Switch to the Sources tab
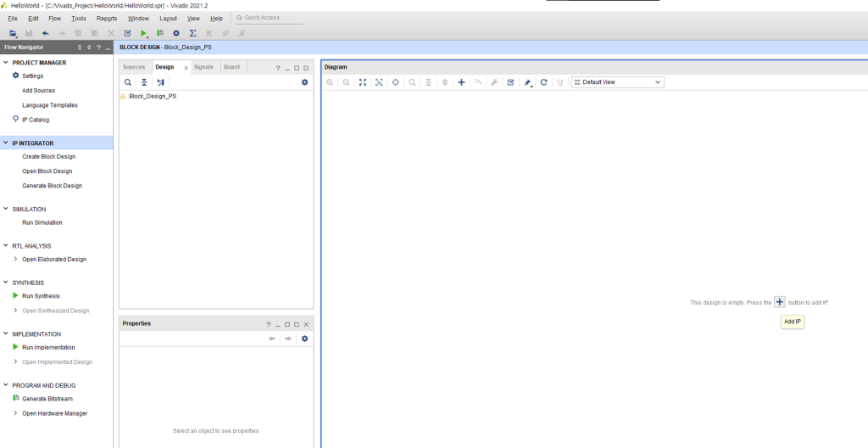The height and width of the screenshot is (448, 868). [134, 67]
